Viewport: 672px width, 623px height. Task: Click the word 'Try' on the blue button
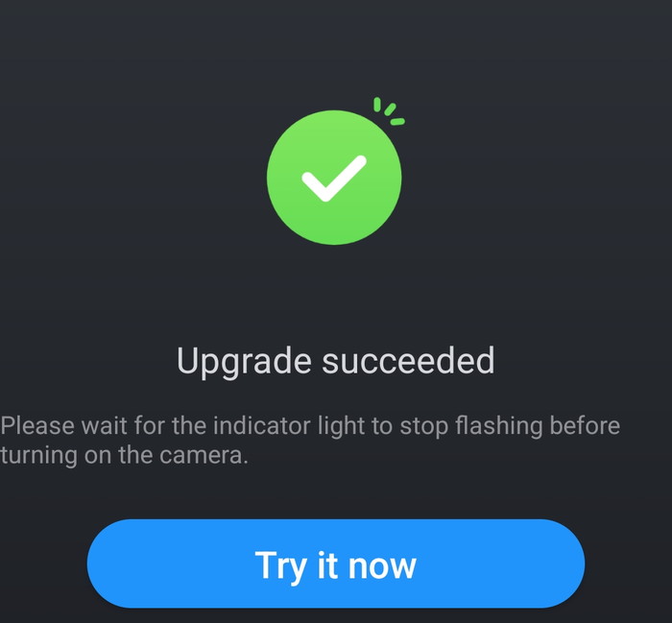click(x=280, y=566)
